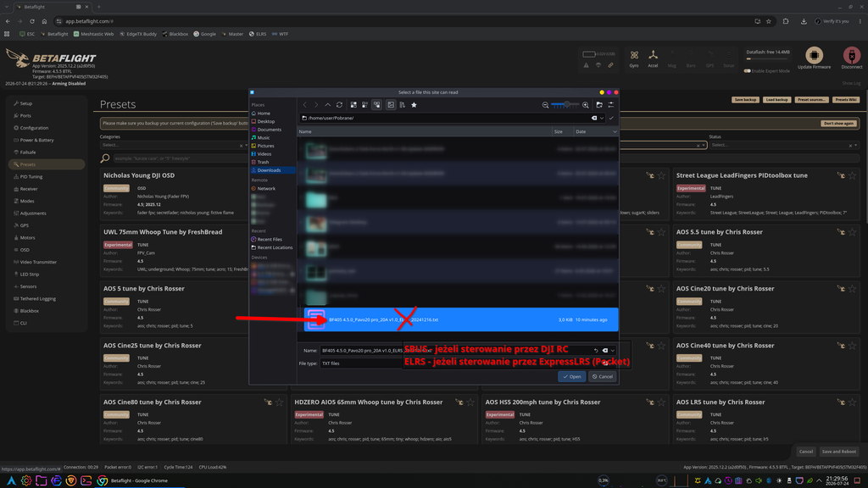Click the Gyro sensor icon
This screenshot has height=488, width=868.
[x=634, y=55]
